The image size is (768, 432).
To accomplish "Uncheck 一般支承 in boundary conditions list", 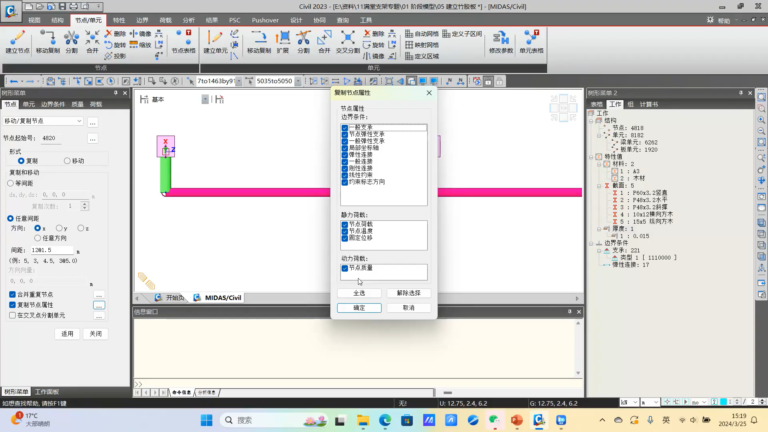I will pos(345,127).
